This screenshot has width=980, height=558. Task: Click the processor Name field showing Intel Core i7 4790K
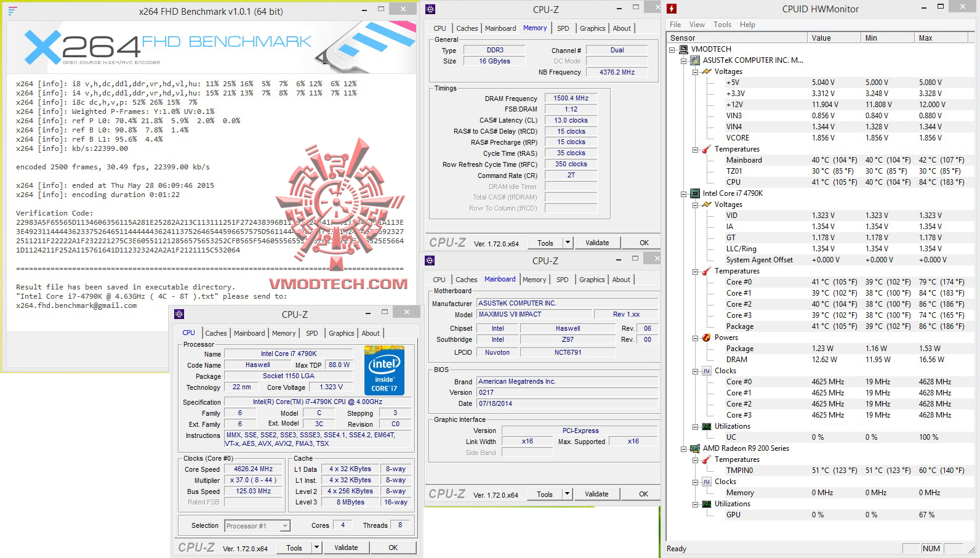click(289, 354)
